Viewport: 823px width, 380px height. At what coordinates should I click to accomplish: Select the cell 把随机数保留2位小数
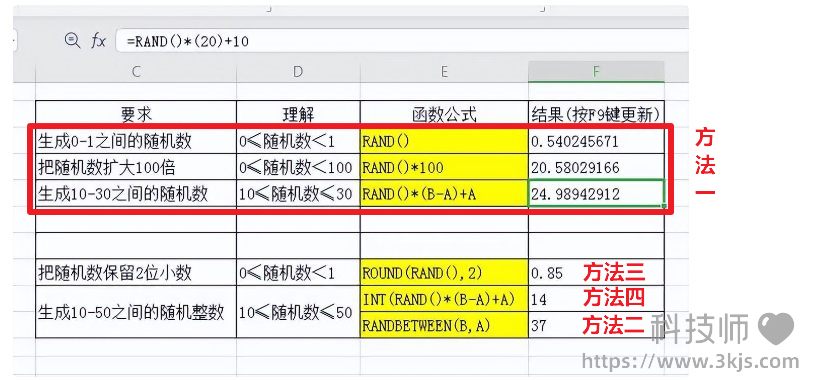coord(136,272)
